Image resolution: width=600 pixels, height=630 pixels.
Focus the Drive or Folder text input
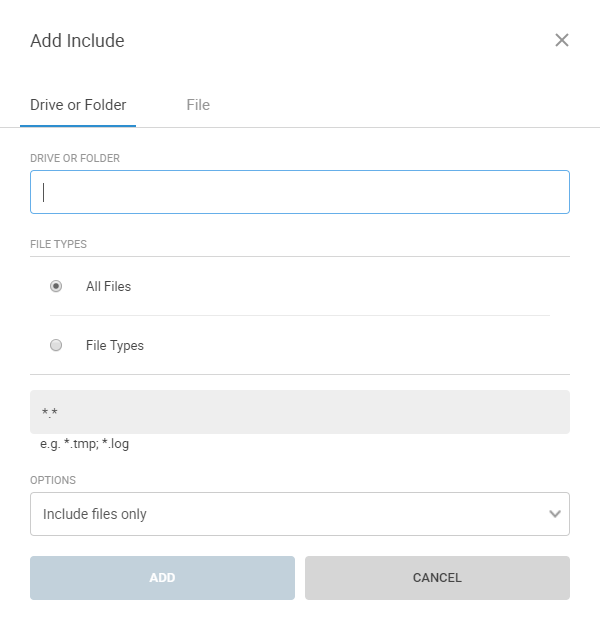(300, 192)
